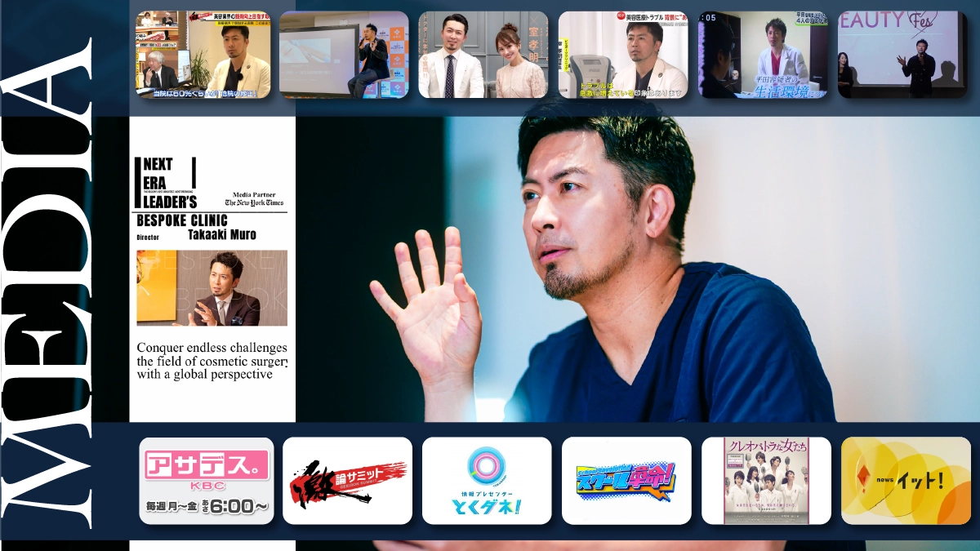Click the Takaaki Muro director name
This screenshot has width=980, height=551.
coord(222,235)
